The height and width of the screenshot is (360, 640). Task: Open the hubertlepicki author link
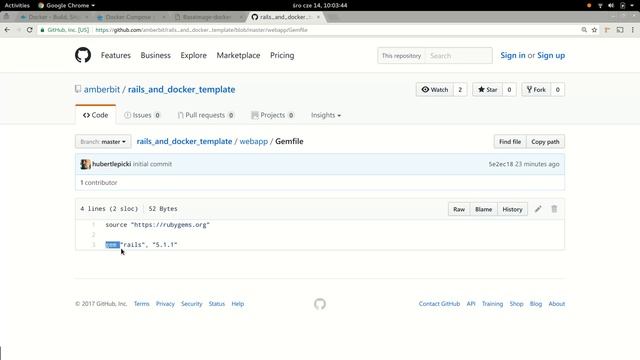pos(111,164)
